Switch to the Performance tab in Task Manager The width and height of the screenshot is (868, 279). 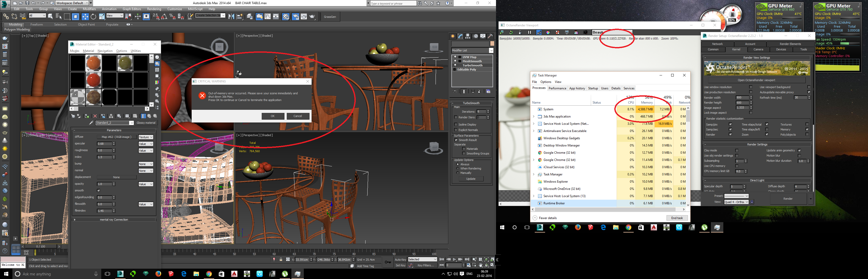[557, 88]
